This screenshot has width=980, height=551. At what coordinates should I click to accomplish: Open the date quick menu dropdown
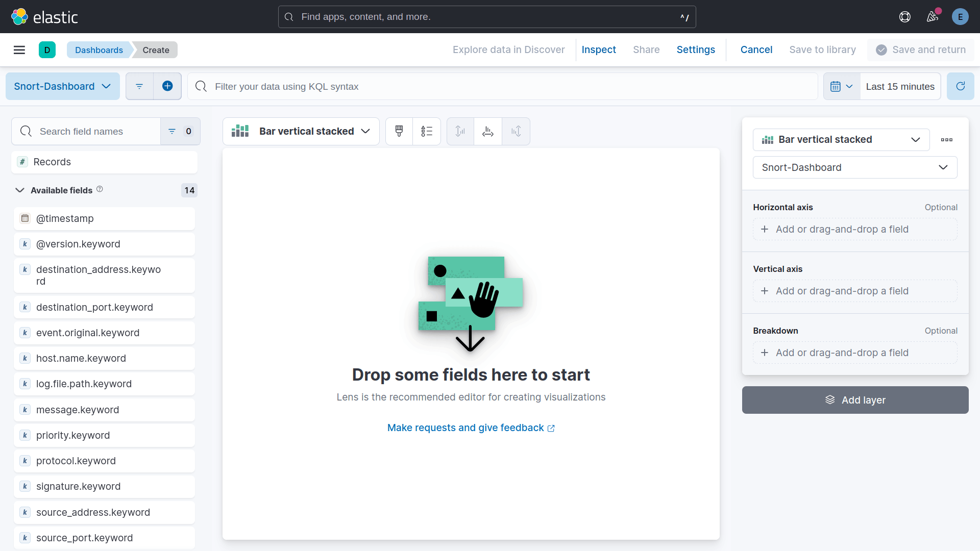(841, 86)
